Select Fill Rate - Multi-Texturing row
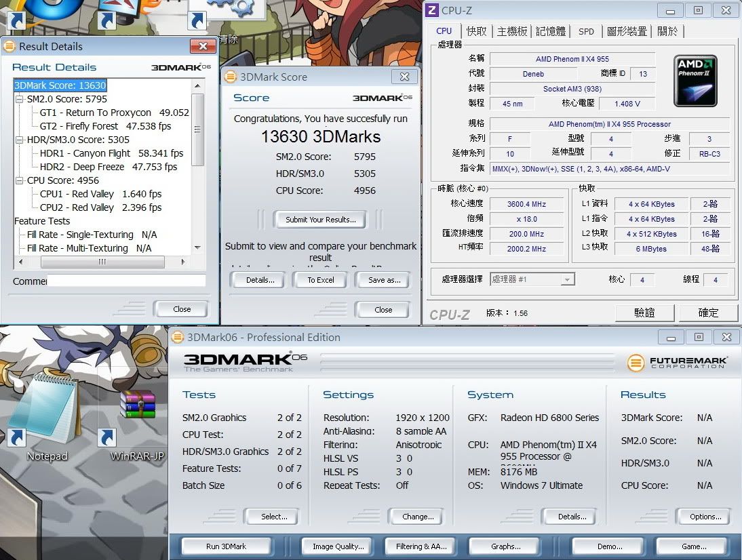This screenshot has width=742, height=560. pos(89,248)
